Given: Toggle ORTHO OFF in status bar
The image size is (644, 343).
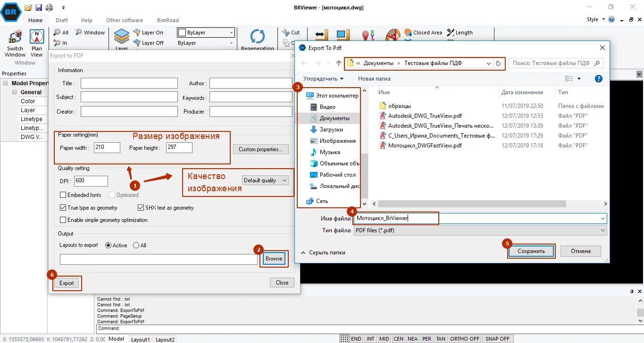Looking at the screenshot, I should [464, 339].
